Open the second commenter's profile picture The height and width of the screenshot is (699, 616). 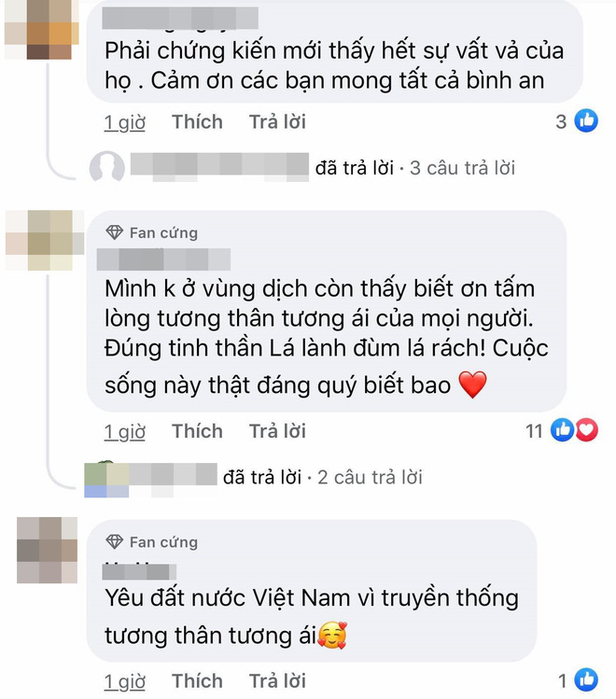(x=45, y=240)
